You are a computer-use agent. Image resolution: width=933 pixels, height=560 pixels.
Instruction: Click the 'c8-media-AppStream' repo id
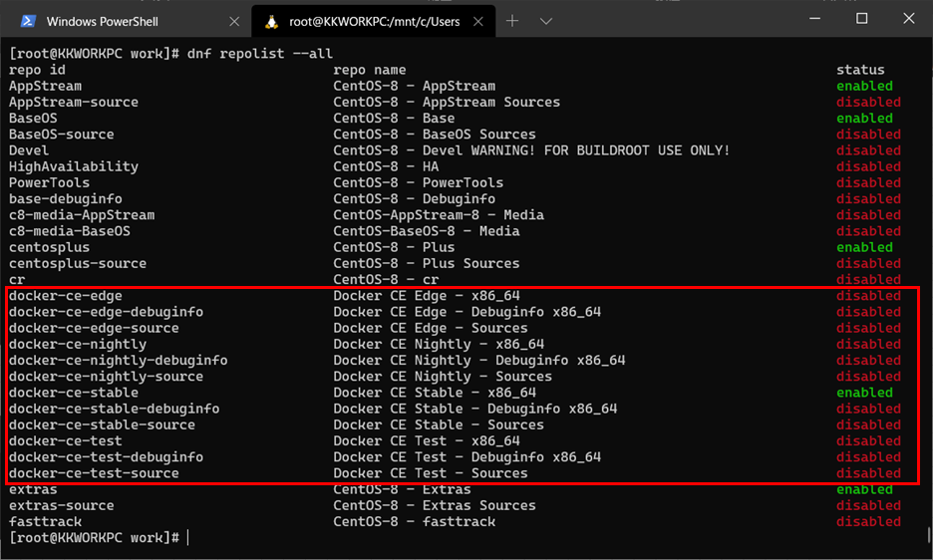click(x=82, y=215)
